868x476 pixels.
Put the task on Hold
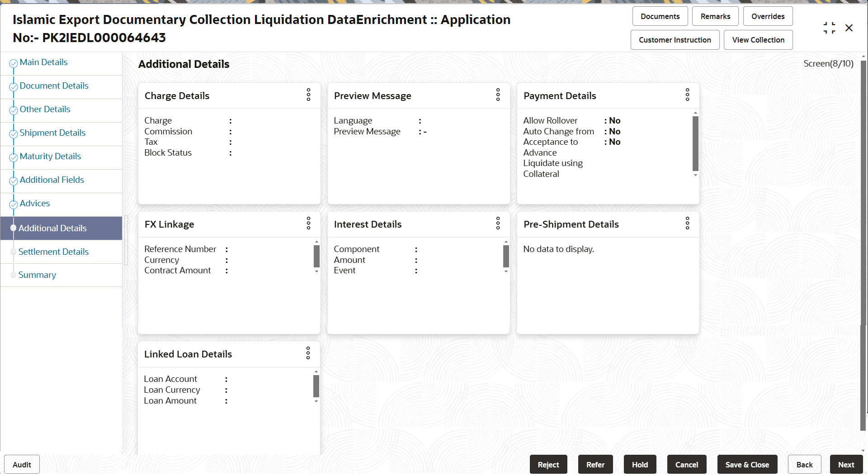click(640, 465)
